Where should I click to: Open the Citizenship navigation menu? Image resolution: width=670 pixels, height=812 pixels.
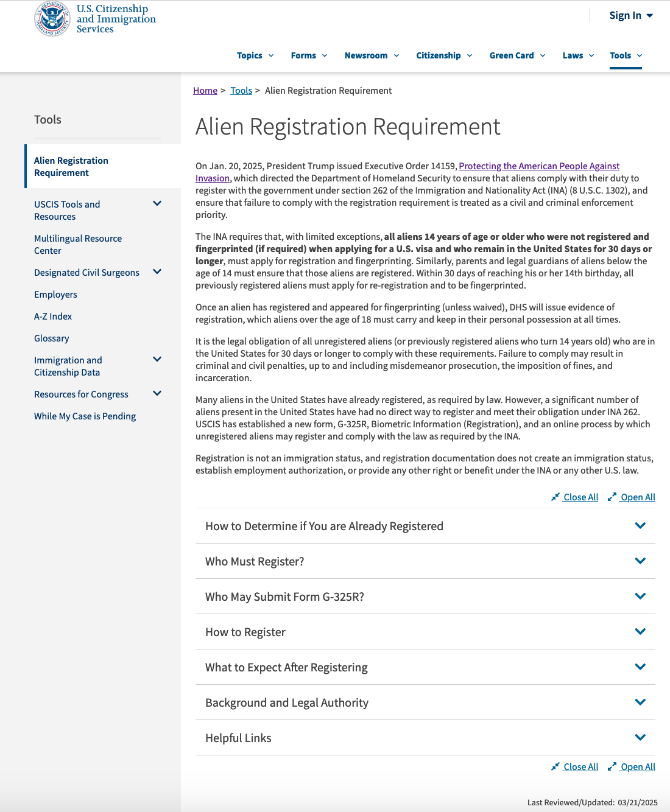443,55
